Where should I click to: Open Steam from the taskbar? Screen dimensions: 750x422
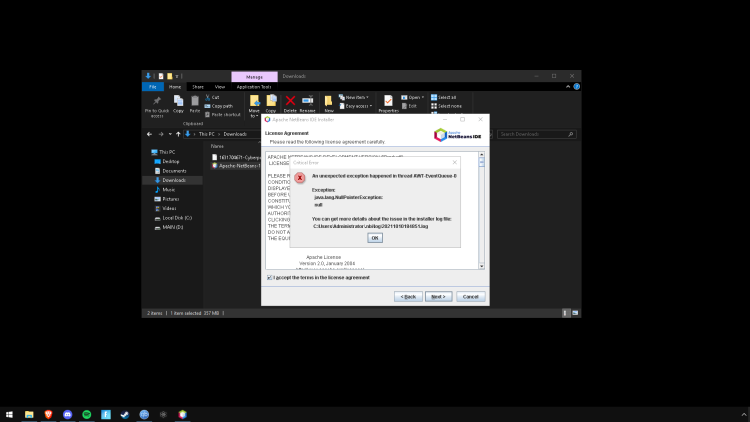click(x=125, y=414)
